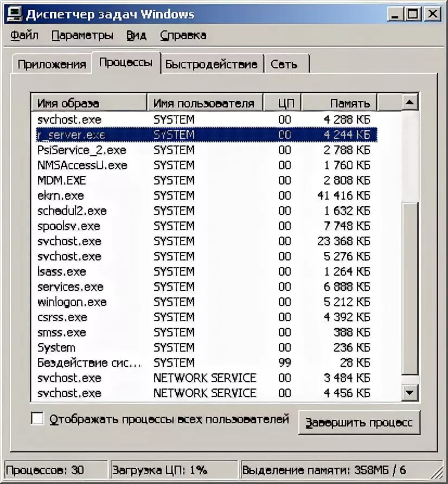Click the Task Manager title bar icon

click(x=14, y=14)
